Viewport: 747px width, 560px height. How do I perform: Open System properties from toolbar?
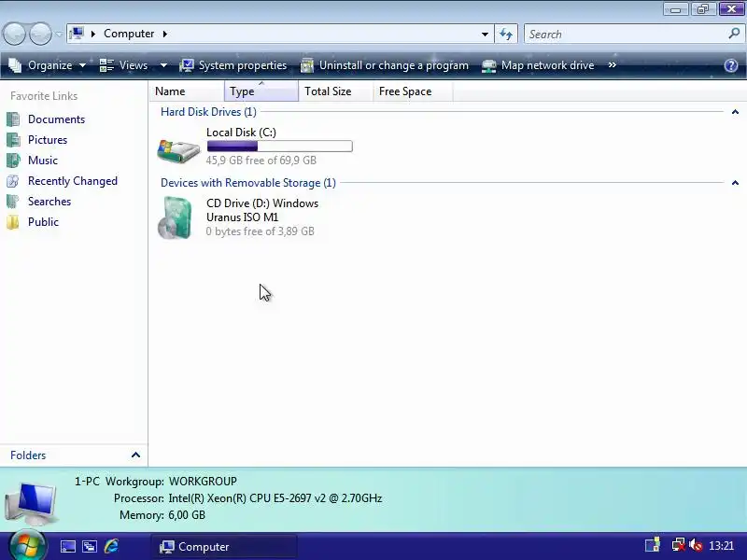point(233,65)
